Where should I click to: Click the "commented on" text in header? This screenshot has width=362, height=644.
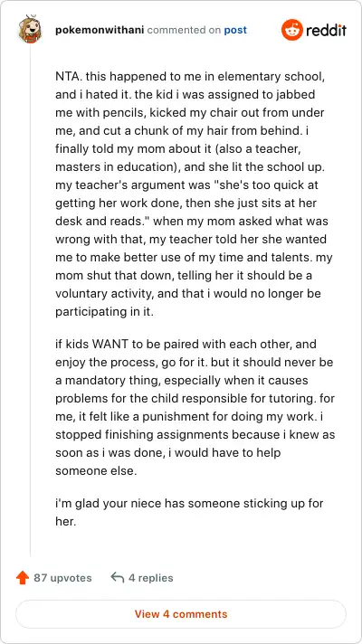tap(184, 30)
